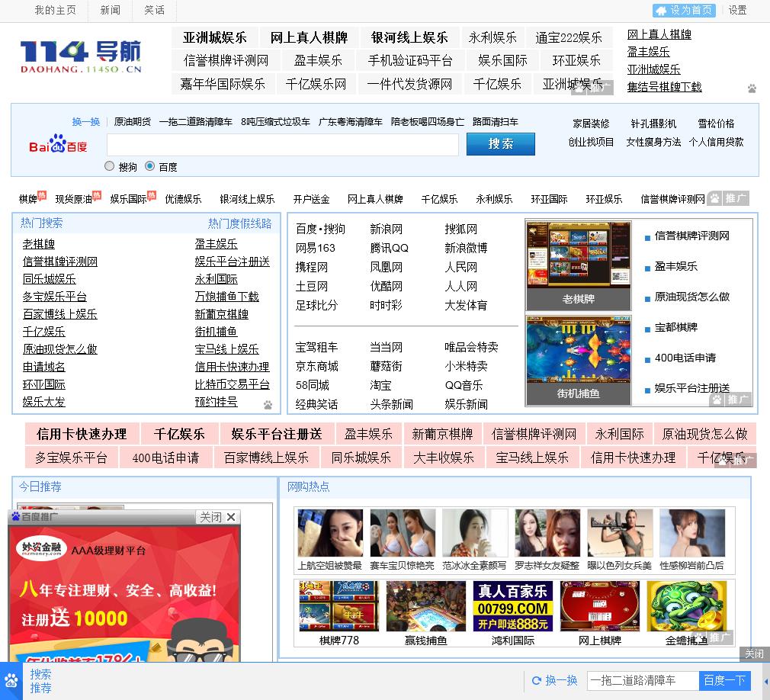Click the 114 导航 site logo
The width and height of the screenshot is (770, 700).
(x=81, y=56)
